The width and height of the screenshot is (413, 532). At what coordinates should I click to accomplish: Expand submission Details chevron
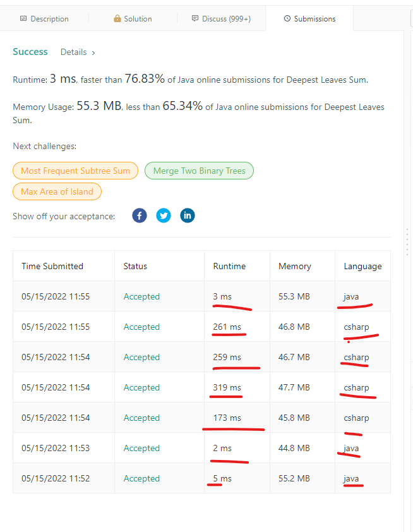coord(93,52)
